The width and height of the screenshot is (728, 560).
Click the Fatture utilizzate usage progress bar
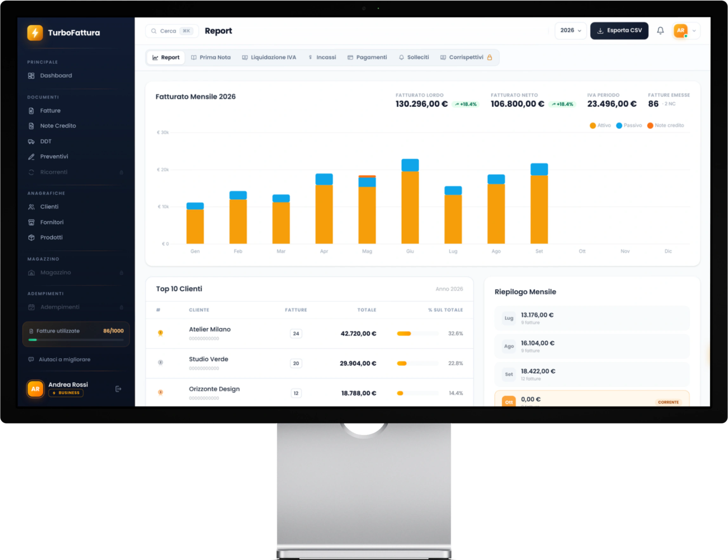click(76, 340)
